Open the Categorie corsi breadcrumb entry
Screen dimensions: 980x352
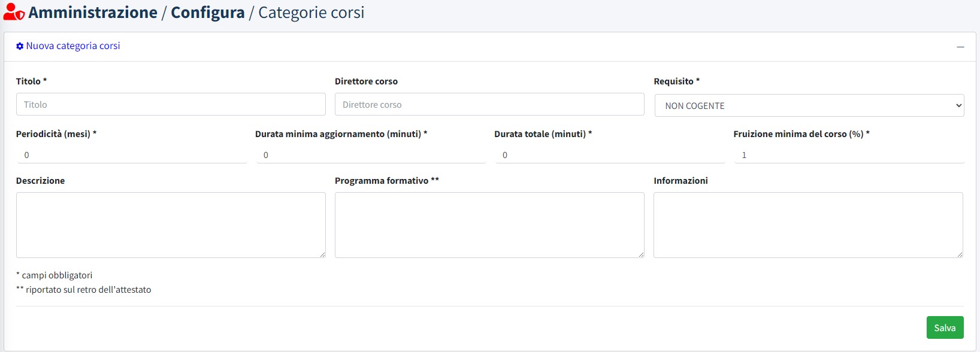pos(311,12)
